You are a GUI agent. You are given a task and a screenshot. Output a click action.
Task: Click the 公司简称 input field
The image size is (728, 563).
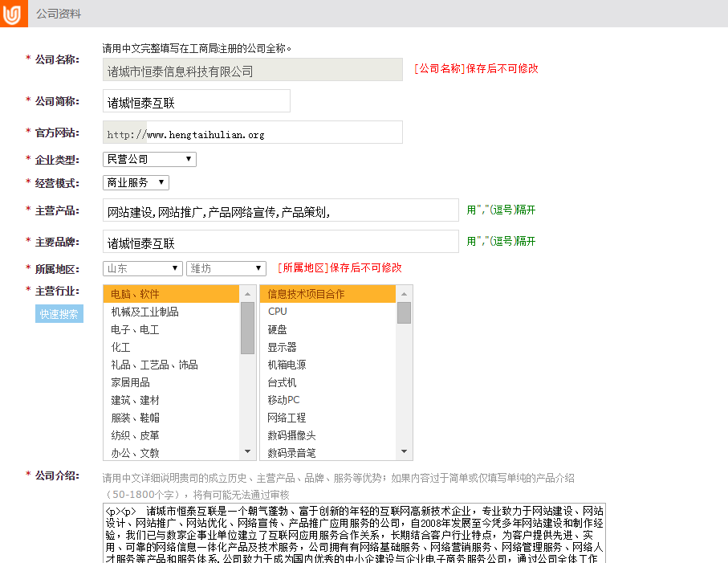pyautogui.click(x=197, y=102)
